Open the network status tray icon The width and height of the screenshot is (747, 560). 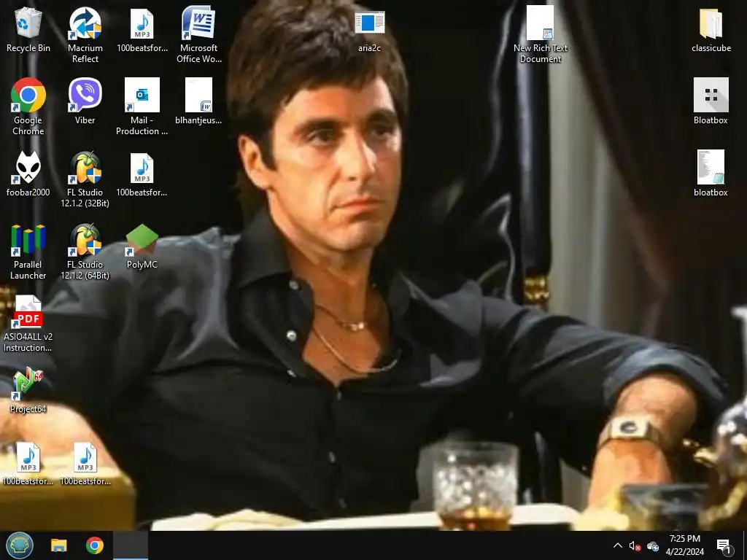coord(653,545)
